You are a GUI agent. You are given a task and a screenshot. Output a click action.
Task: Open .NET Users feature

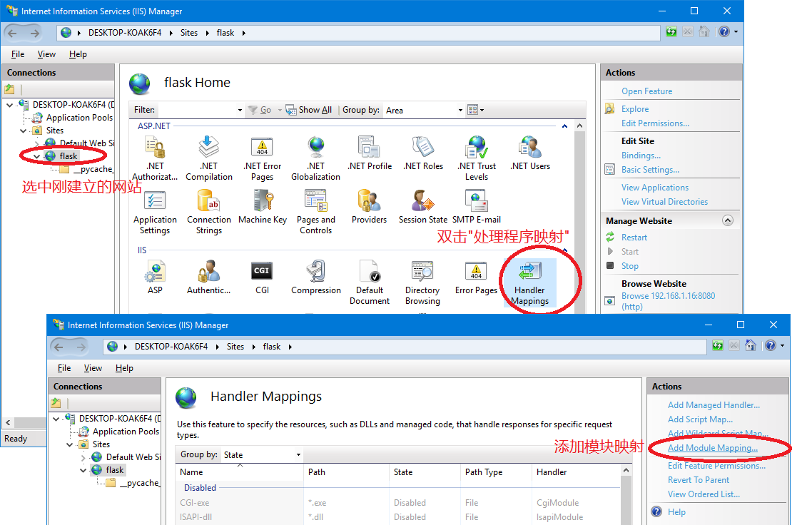coord(529,153)
